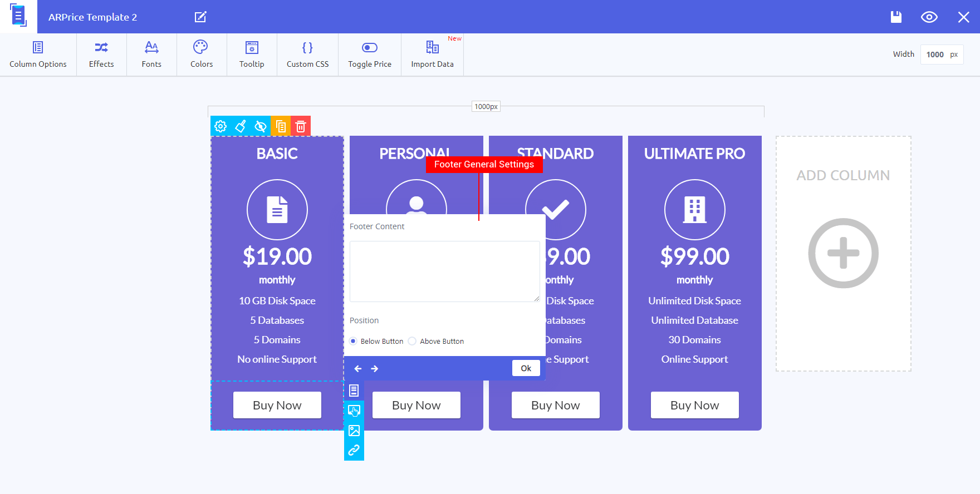Preview the pricing table with eye icon
The width and height of the screenshot is (980, 494).
929,17
